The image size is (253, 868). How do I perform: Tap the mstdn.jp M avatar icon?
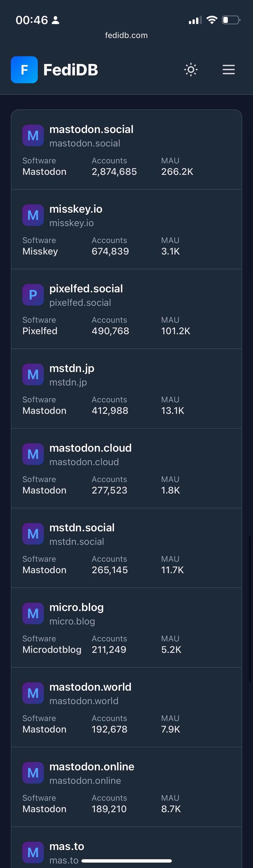[33, 375]
